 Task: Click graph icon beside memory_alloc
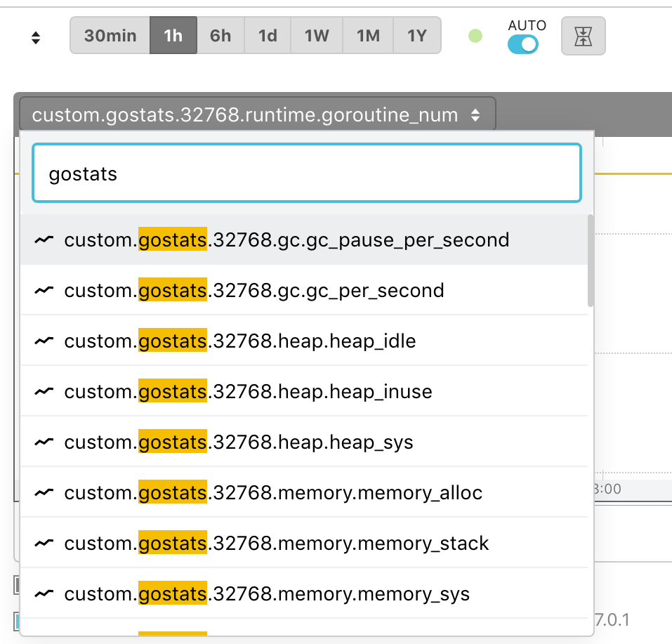(44, 492)
